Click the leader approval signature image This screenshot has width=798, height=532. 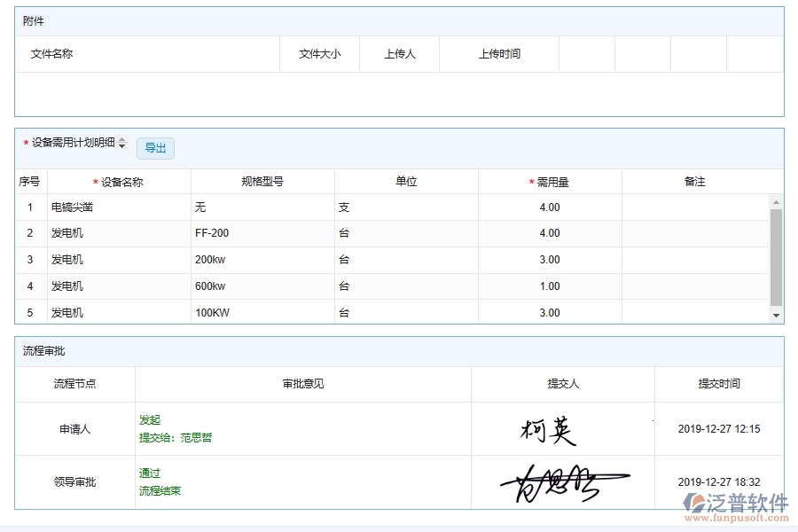pos(557,481)
